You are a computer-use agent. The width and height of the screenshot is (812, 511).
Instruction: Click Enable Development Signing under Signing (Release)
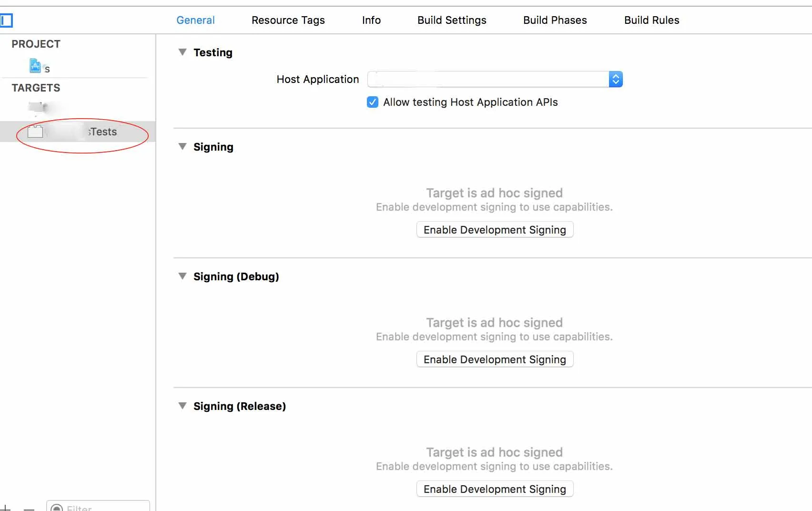click(495, 489)
